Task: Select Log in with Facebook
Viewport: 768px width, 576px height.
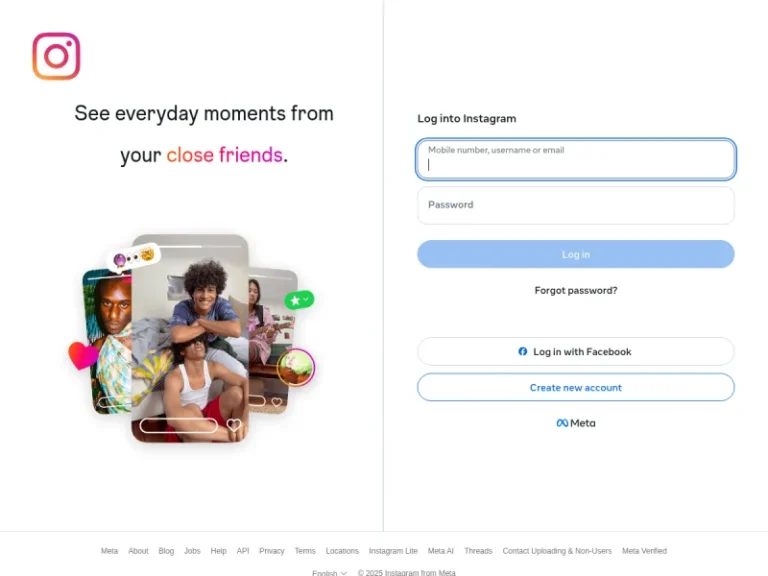Action: [x=576, y=351]
